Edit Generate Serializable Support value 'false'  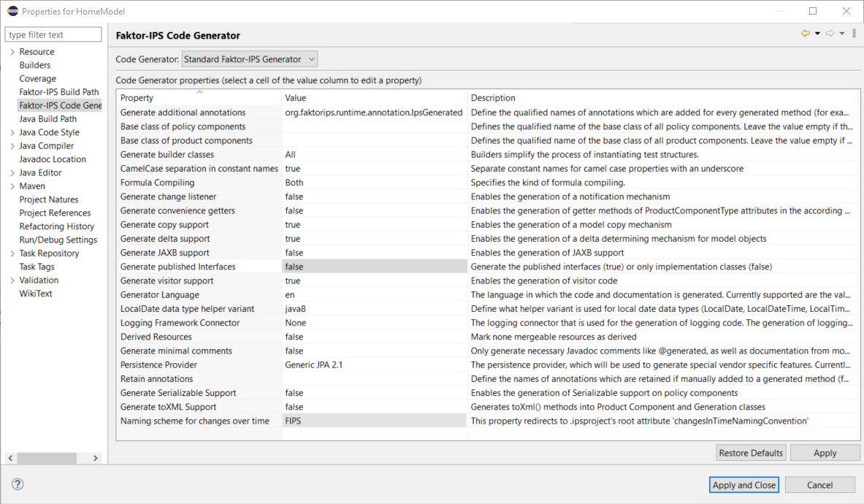click(x=374, y=393)
